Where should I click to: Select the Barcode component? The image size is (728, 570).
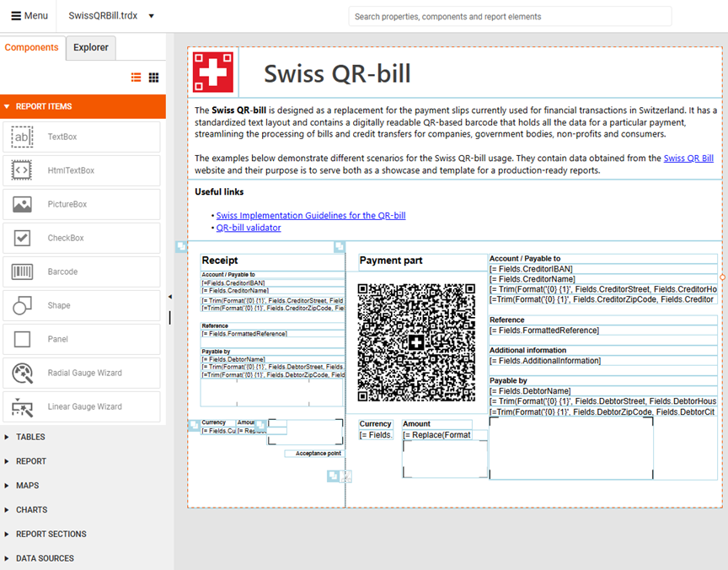click(x=81, y=272)
